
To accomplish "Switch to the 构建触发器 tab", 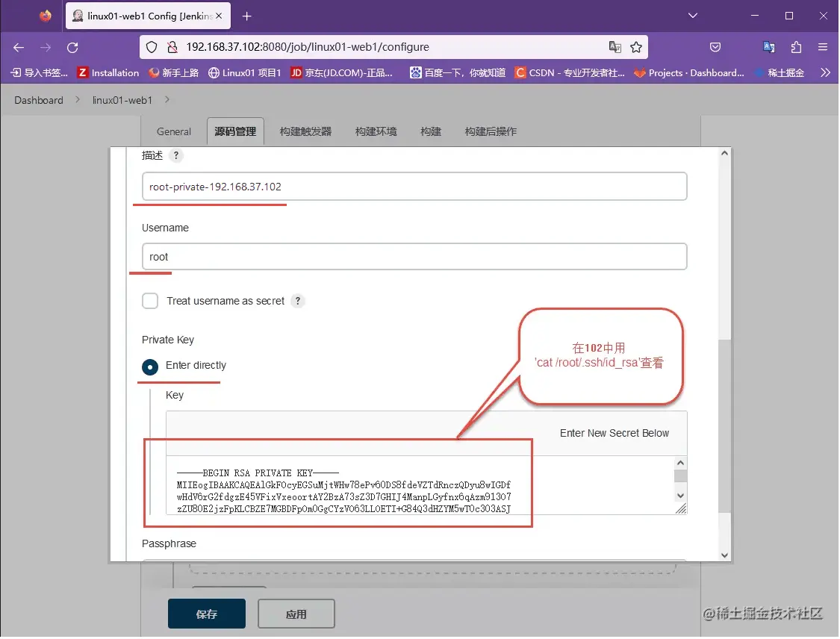I will pos(305,132).
